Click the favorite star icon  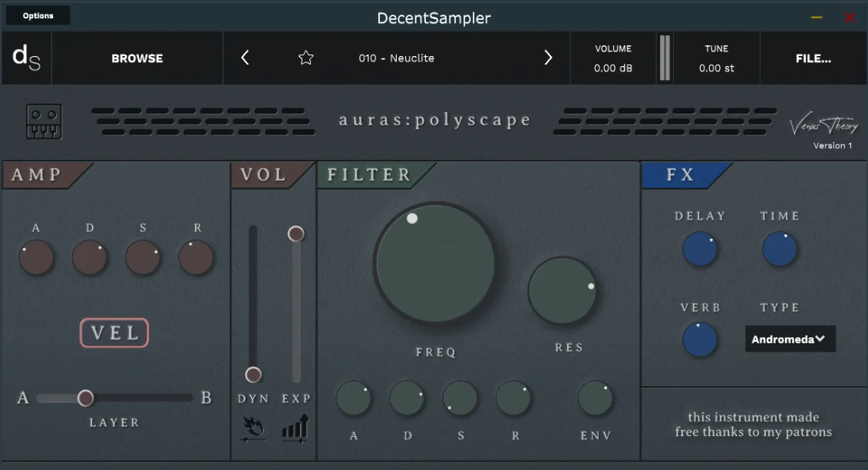(x=305, y=58)
